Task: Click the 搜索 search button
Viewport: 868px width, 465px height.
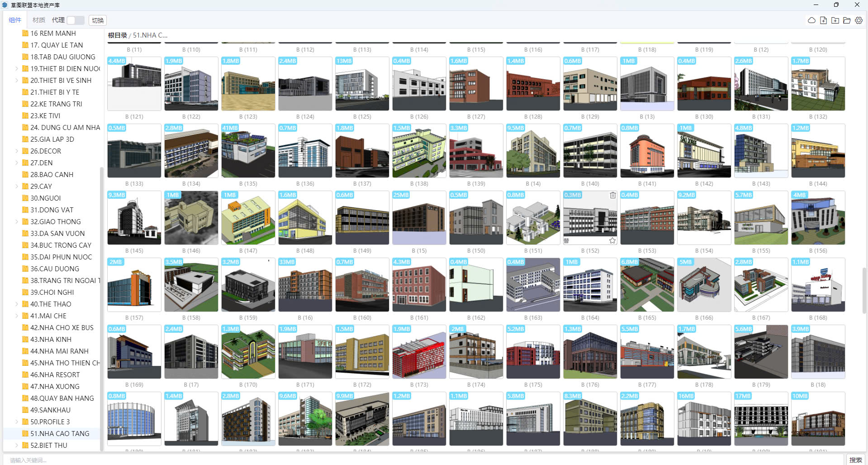Action: [855, 460]
